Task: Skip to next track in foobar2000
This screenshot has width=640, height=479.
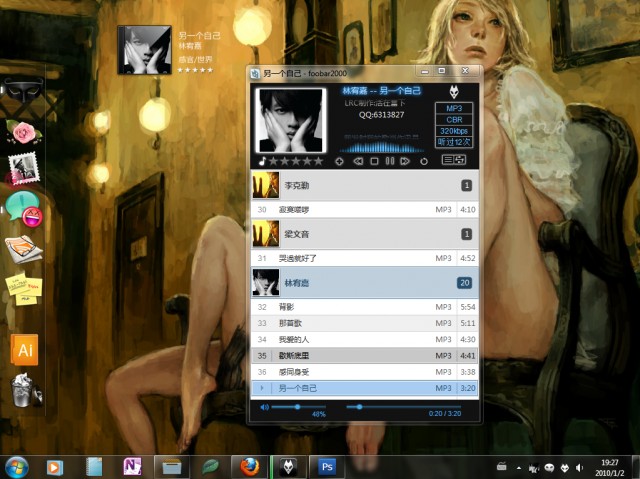Action: point(405,162)
